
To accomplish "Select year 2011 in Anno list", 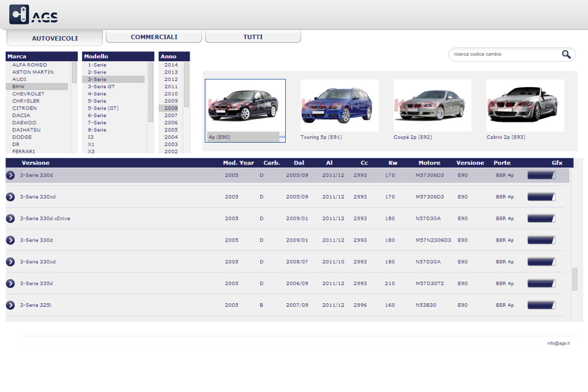I will [x=171, y=86].
